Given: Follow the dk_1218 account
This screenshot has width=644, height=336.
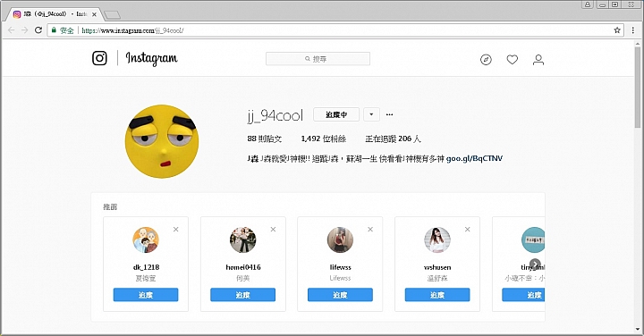Looking at the screenshot, I should [146, 295].
